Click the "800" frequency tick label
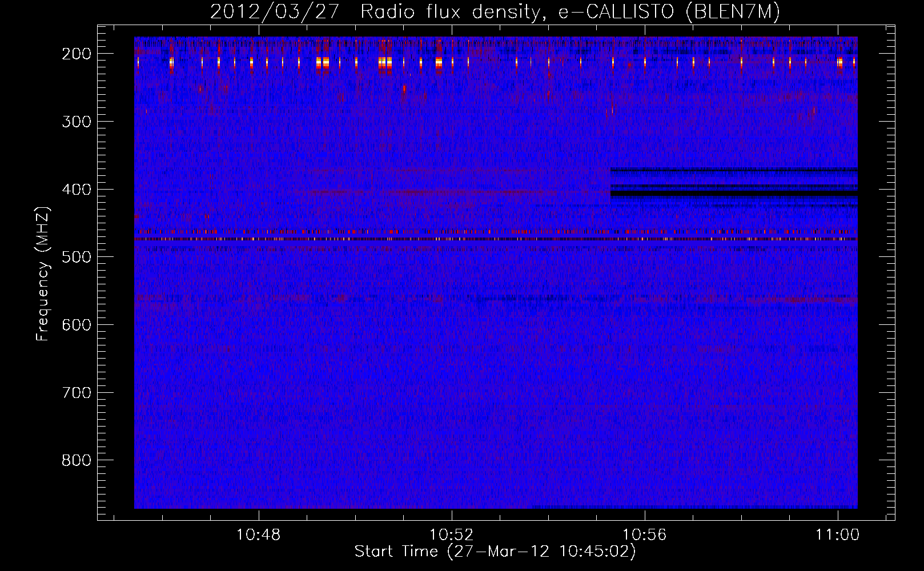The height and width of the screenshot is (571, 924). [77, 460]
